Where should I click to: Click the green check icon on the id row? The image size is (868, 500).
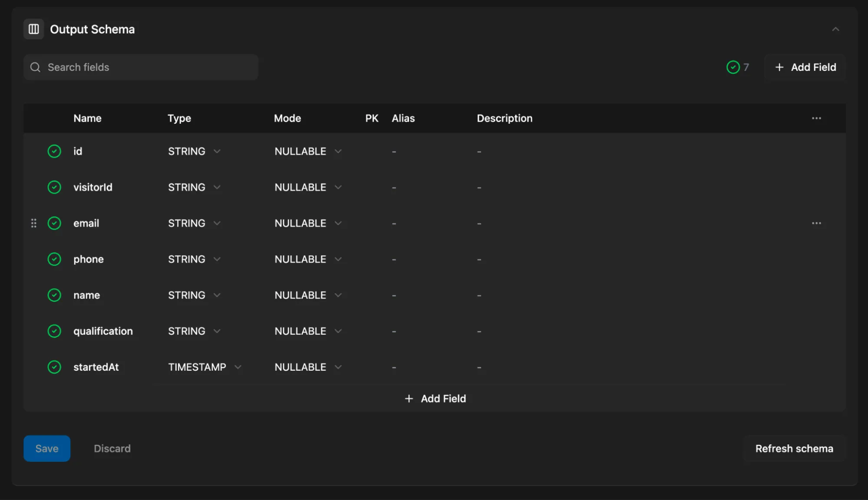(54, 151)
